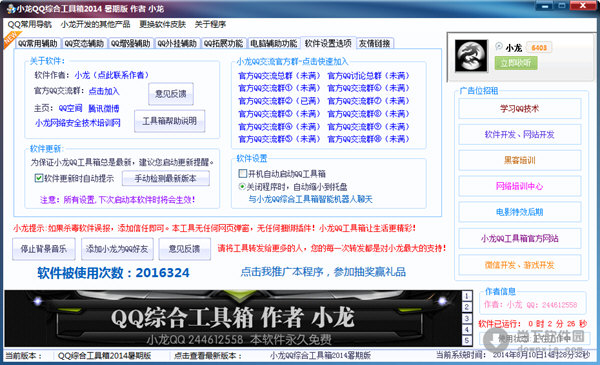The image size is (600, 365).
Task: Open the 腾讯微博 link
Action: coord(104,109)
